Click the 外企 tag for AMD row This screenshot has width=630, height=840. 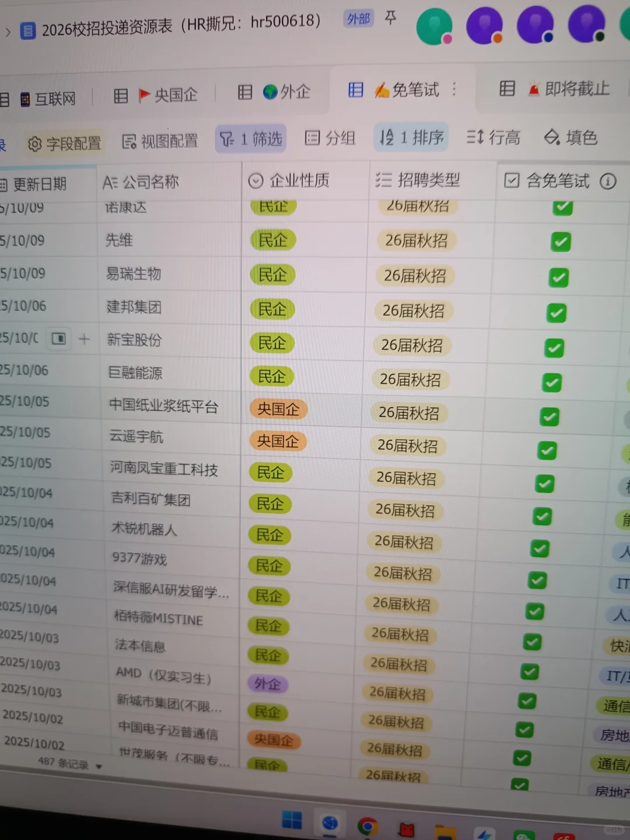(268, 683)
